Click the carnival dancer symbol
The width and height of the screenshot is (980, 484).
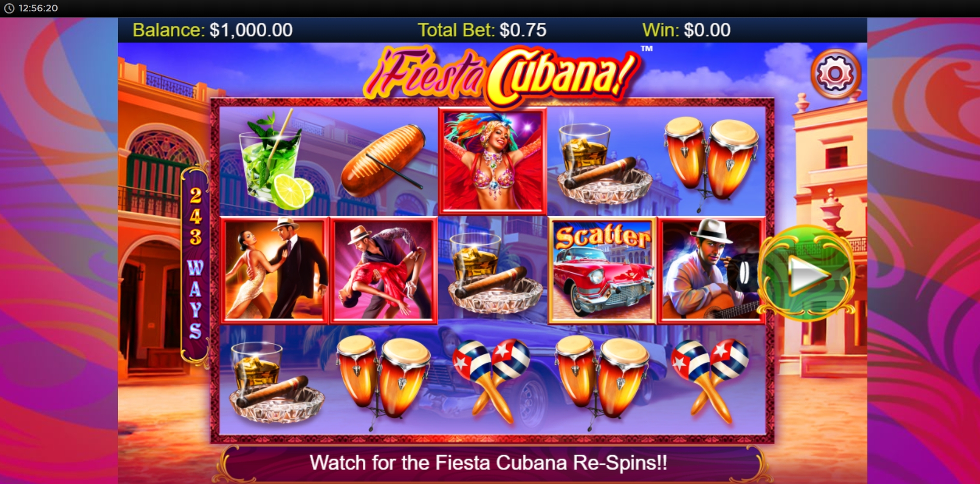pyautogui.click(x=493, y=161)
